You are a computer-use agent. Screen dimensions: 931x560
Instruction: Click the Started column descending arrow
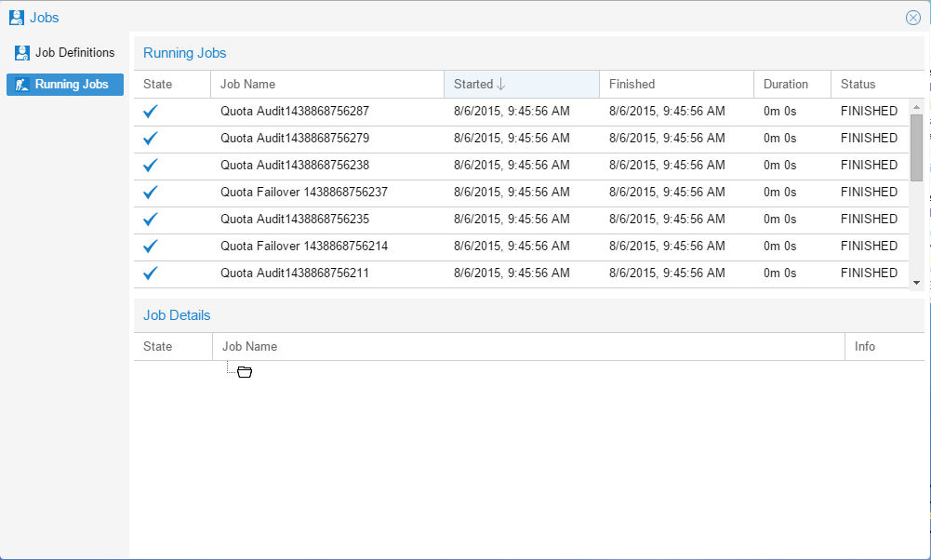501,85
